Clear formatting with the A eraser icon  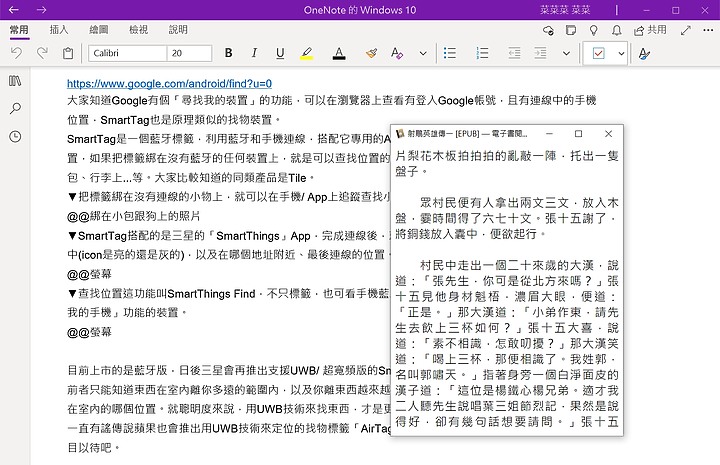[397, 53]
